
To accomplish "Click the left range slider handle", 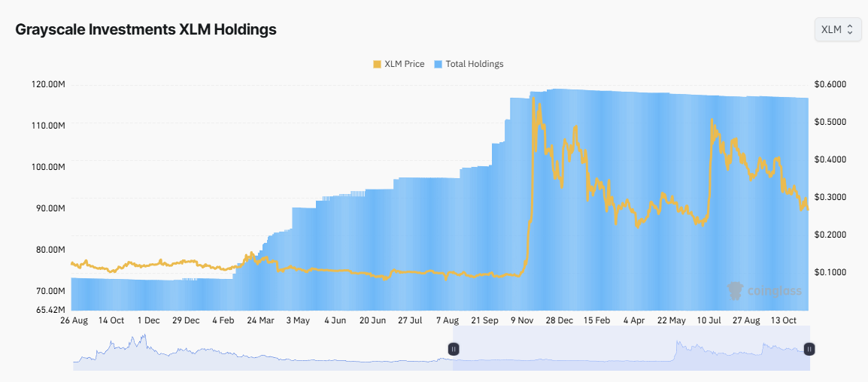I will point(454,349).
